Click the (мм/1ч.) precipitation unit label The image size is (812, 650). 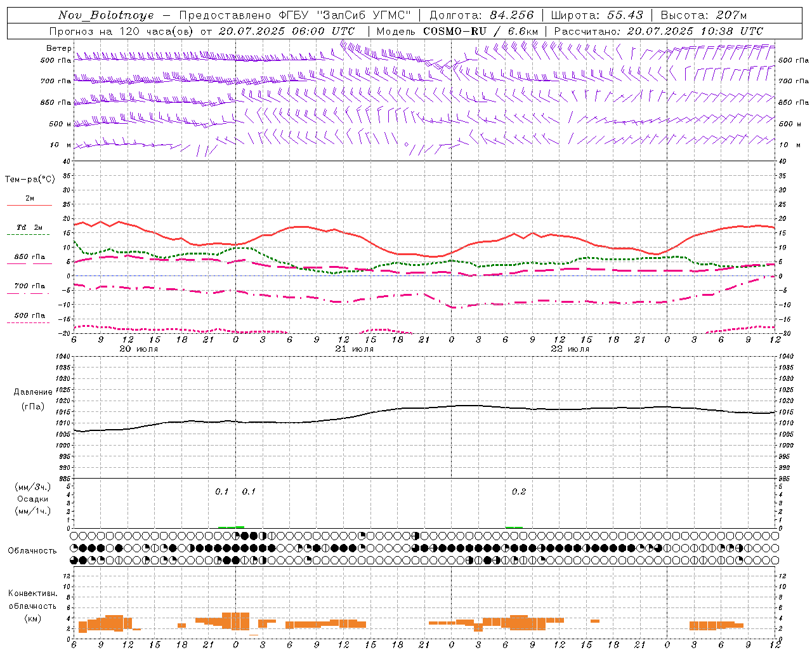click(33, 511)
